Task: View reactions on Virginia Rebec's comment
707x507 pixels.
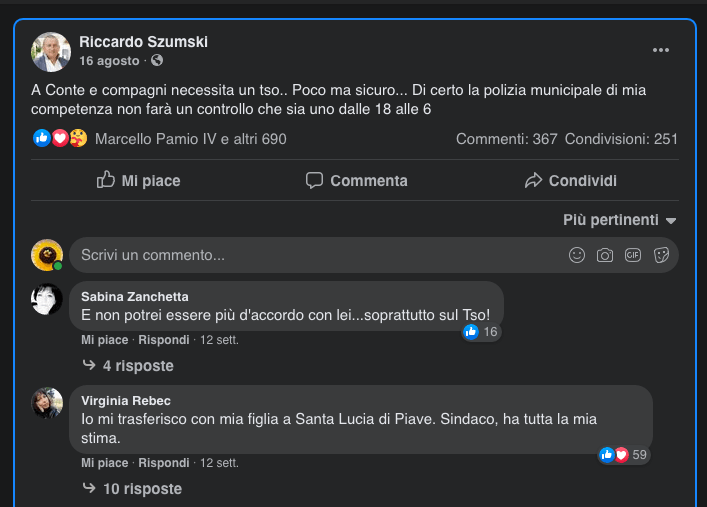Action: (623, 455)
